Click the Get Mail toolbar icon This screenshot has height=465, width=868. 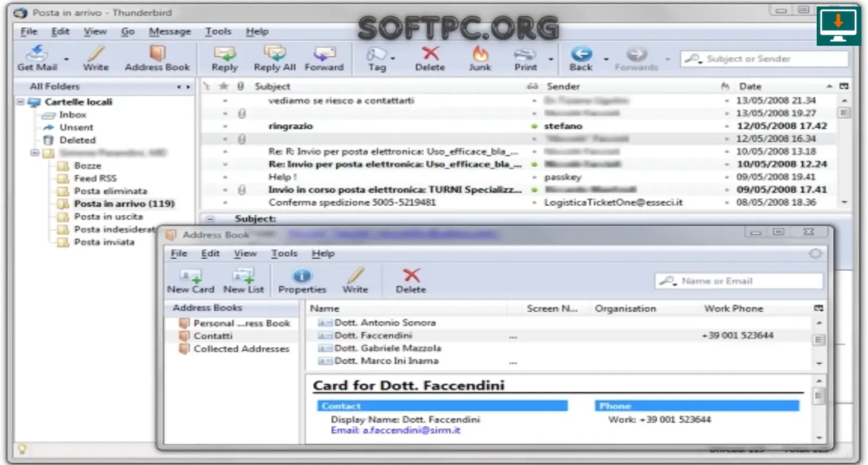(37, 53)
